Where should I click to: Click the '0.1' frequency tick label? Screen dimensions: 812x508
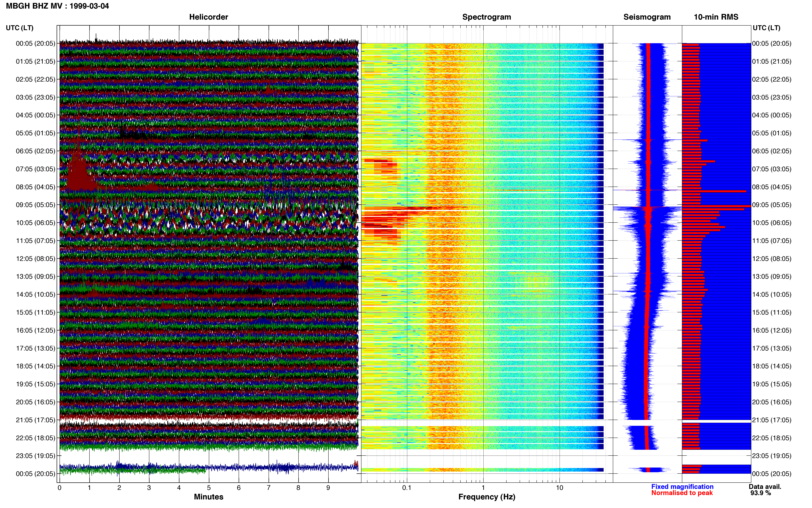click(x=407, y=488)
